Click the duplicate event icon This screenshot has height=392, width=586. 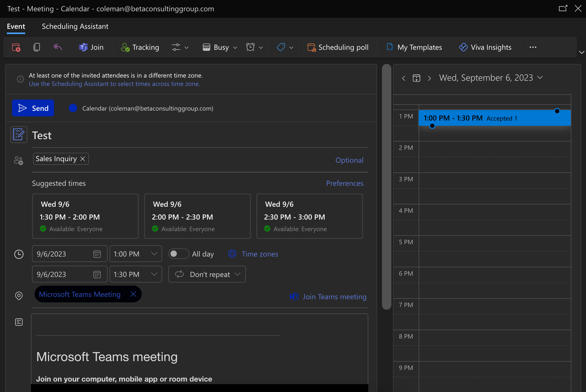tap(37, 47)
